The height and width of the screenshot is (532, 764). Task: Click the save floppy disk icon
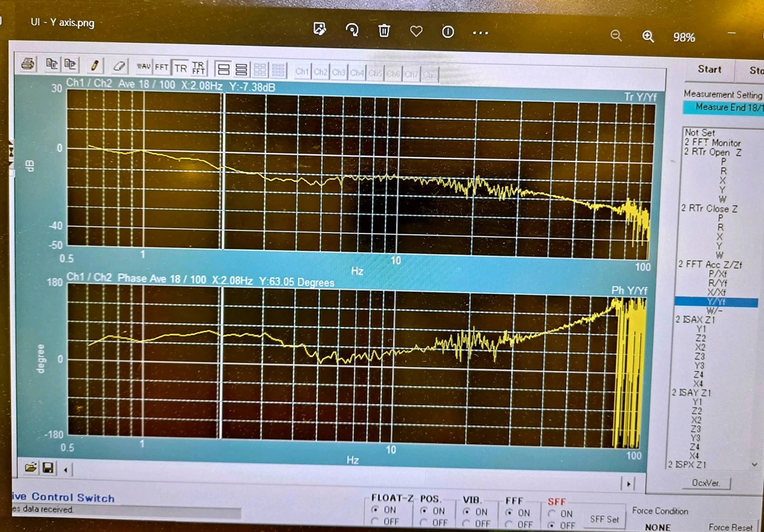tap(48, 468)
